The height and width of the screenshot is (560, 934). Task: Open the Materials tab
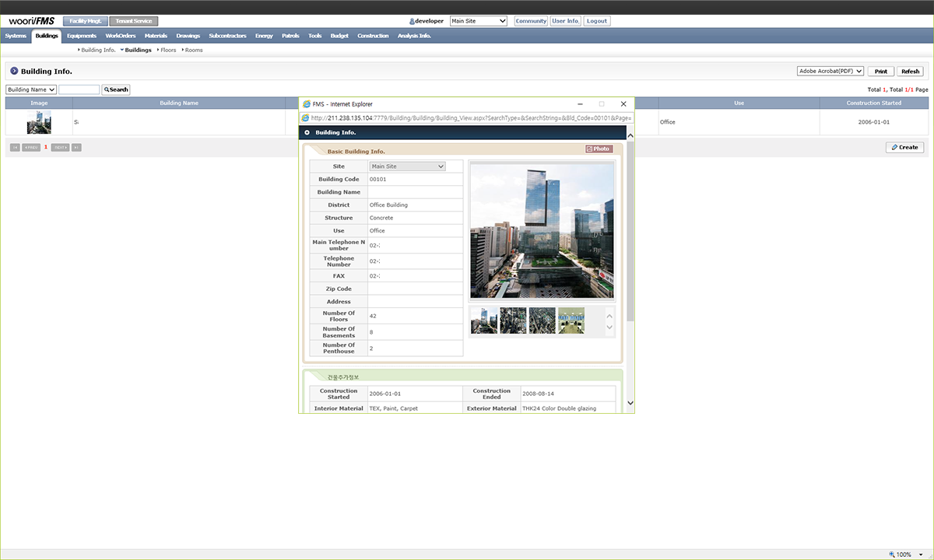(x=156, y=36)
